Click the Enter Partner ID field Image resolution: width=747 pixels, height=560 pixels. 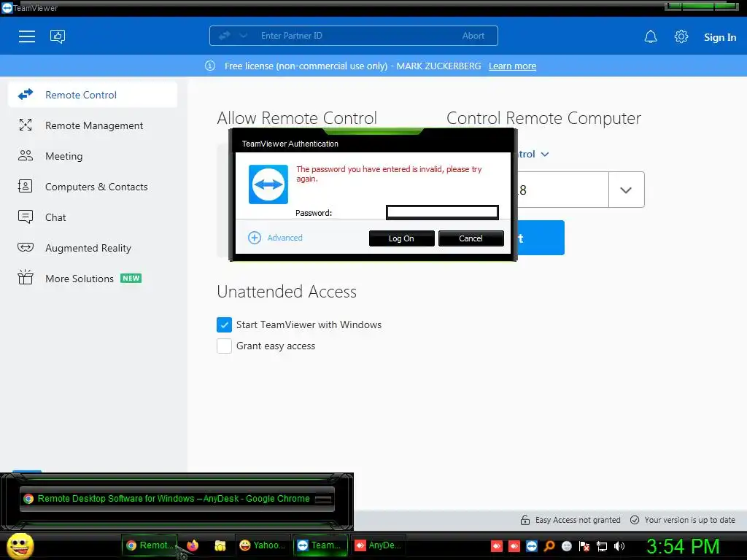(352, 36)
